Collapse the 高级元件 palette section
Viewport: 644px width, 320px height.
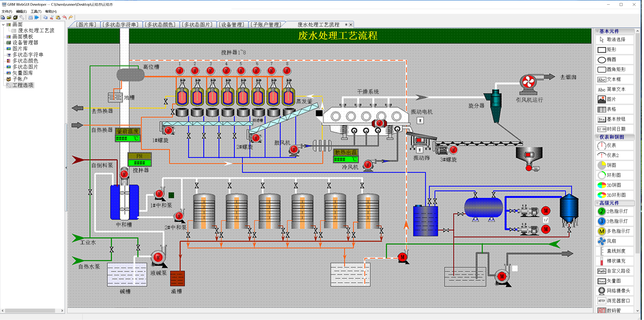click(597, 203)
